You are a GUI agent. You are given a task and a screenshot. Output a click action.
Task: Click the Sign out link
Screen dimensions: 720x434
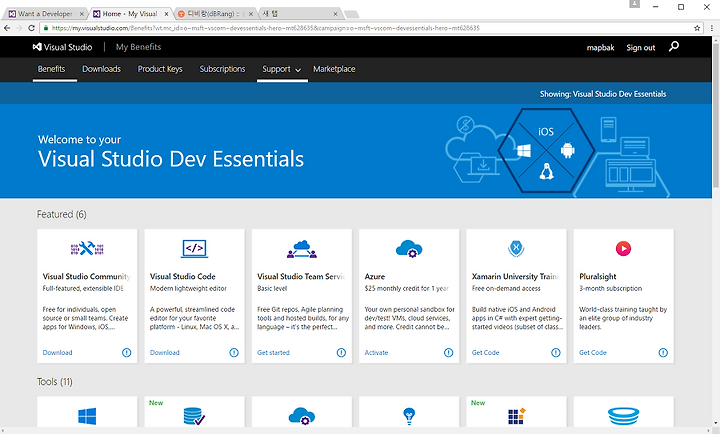coord(641,48)
